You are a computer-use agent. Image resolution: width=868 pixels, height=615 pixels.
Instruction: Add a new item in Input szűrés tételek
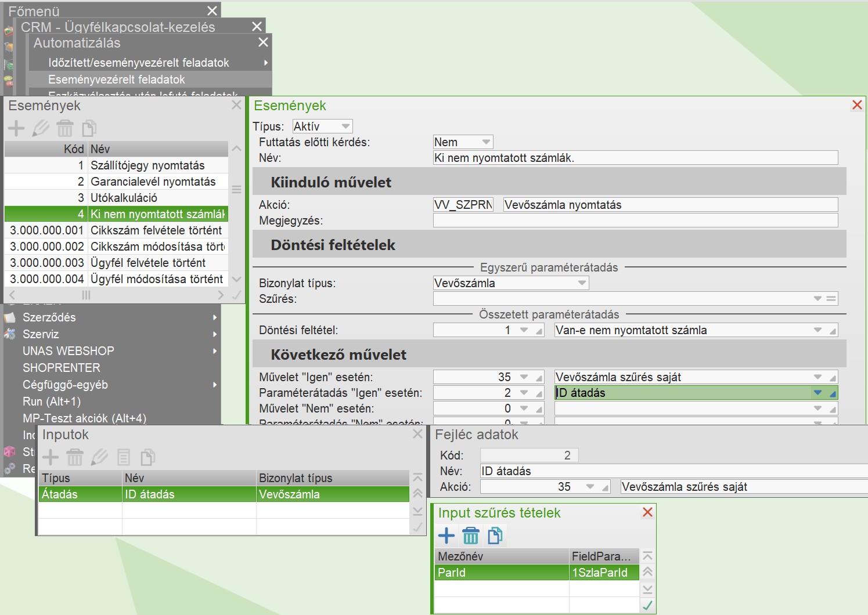click(x=446, y=535)
